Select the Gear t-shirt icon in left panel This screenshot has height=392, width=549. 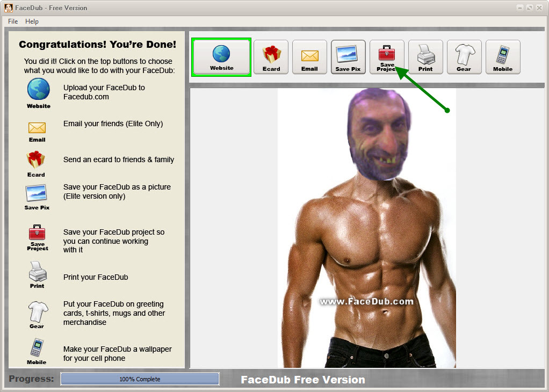click(x=37, y=311)
